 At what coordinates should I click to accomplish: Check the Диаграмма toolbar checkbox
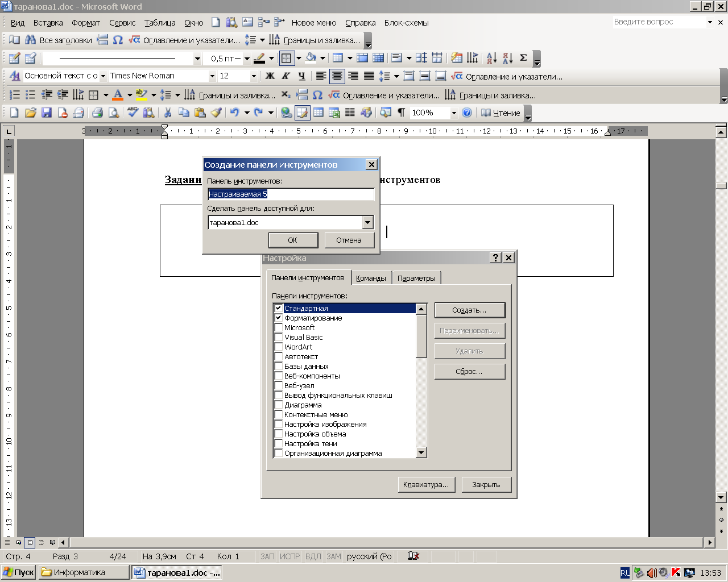pos(279,405)
